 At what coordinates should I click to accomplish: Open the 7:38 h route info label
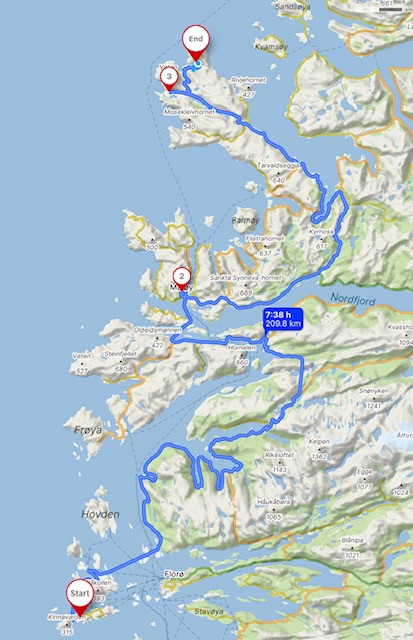(284, 320)
